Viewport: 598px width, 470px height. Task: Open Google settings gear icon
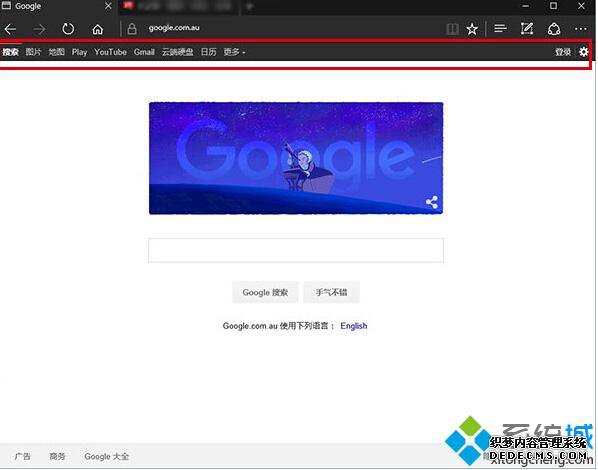coord(584,52)
